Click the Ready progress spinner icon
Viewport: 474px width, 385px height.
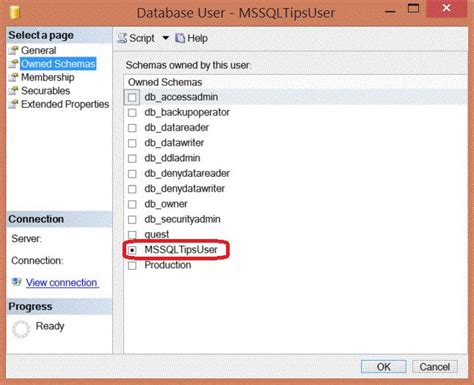(x=21, y=329)
